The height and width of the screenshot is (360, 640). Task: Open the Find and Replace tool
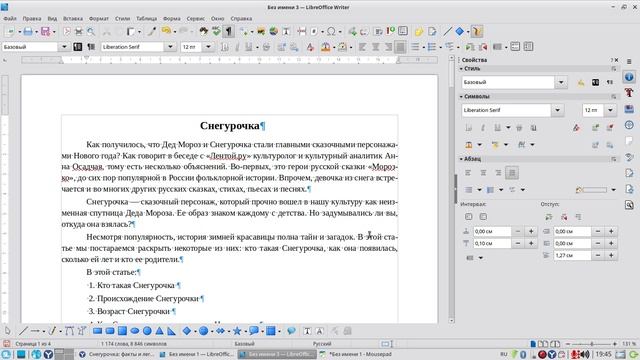[x=203, y=31]
